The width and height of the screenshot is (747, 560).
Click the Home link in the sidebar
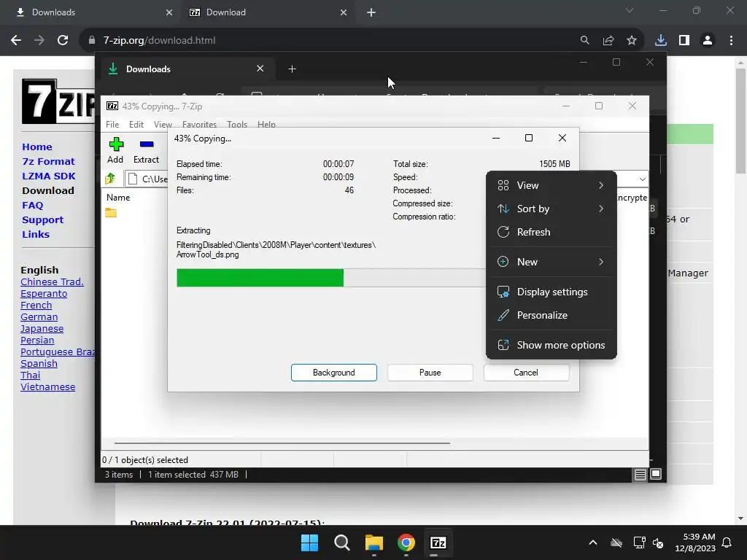coord(37,147)
